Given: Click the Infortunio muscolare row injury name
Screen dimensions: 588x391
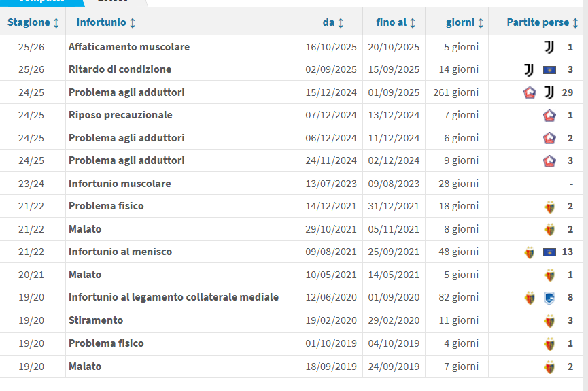Looking at the screenshot, I should click(120, 184).
